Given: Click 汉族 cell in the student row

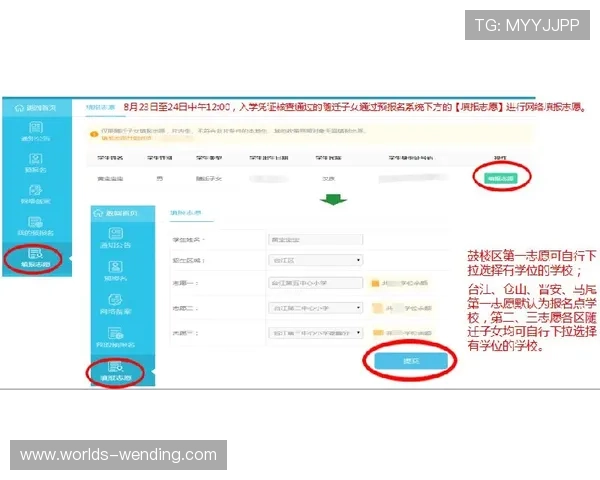Looking at the screenshot, I should click(328, 178).
